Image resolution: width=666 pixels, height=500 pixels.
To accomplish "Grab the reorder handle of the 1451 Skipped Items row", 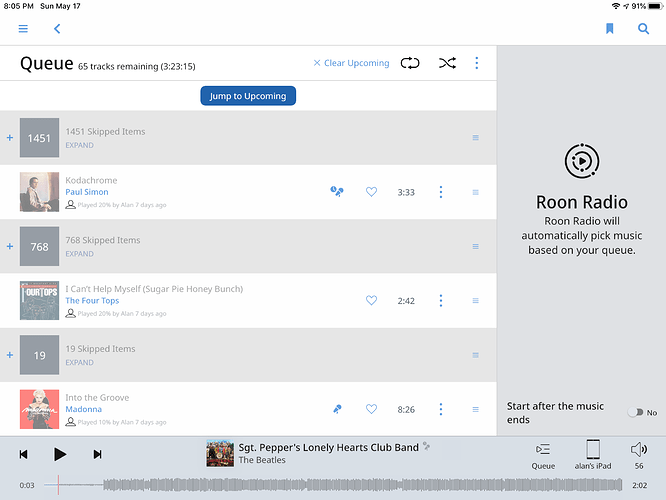I will (x=476, y=138).
